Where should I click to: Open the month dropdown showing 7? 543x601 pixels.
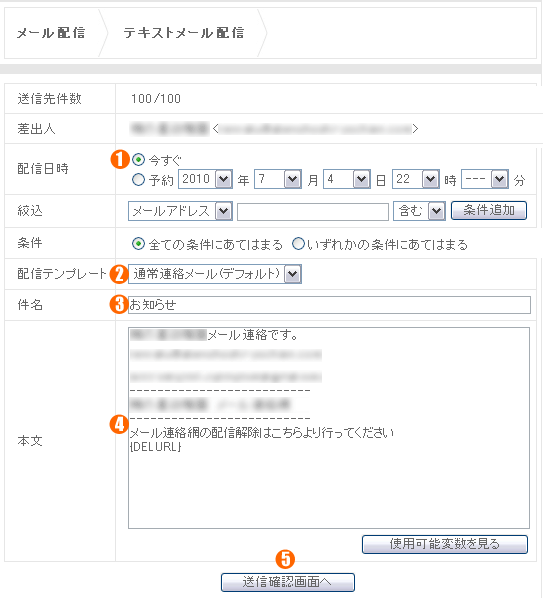(x=278, y=179)
